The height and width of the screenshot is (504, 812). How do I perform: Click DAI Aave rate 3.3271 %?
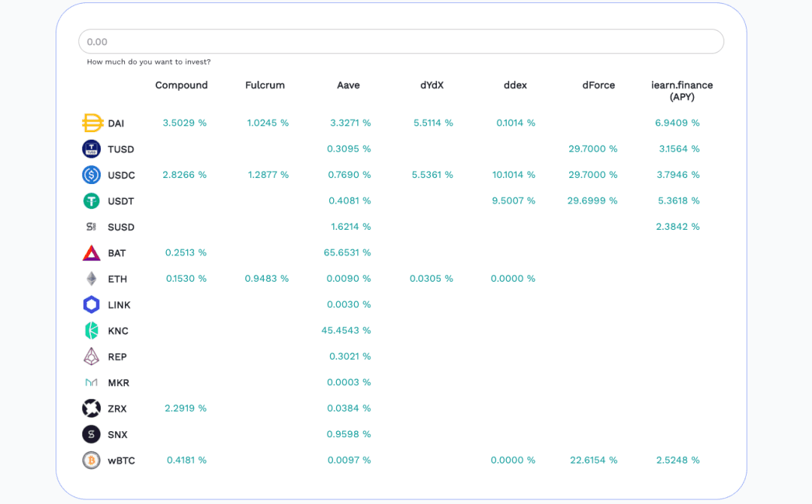point(350,122)
